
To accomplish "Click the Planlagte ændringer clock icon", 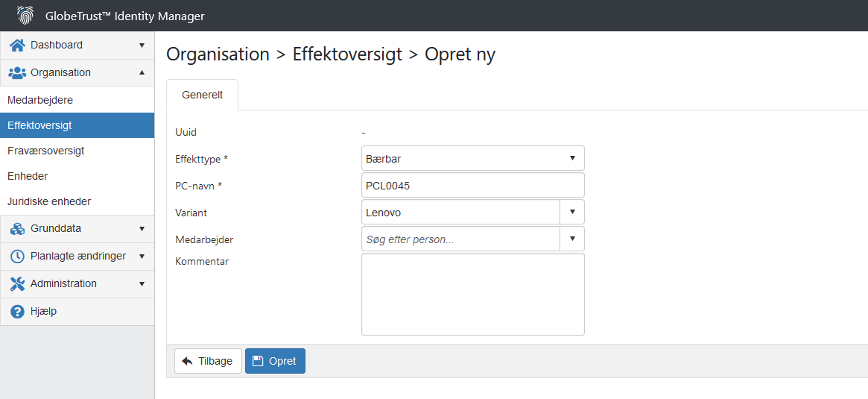I will [x=18, y=256].
